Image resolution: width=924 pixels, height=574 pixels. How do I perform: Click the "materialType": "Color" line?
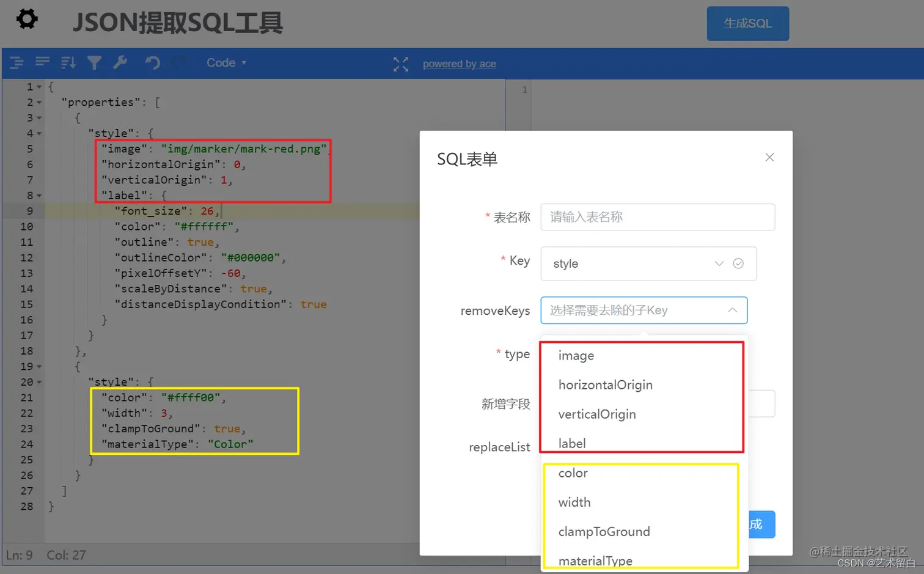[177, 444]
